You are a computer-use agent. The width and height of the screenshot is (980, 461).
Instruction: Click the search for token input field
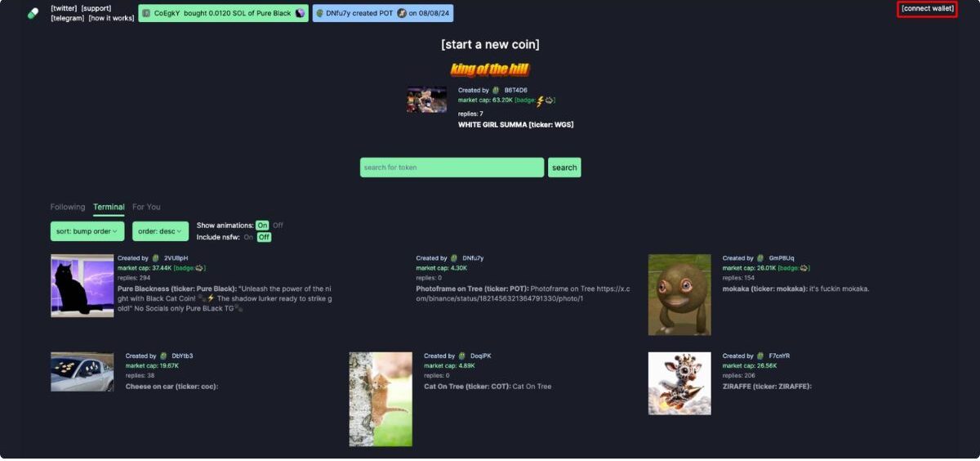coord(452,168)
